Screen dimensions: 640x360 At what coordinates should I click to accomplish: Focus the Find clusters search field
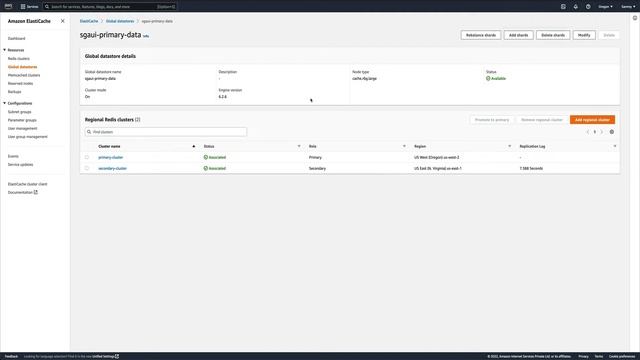166,132
